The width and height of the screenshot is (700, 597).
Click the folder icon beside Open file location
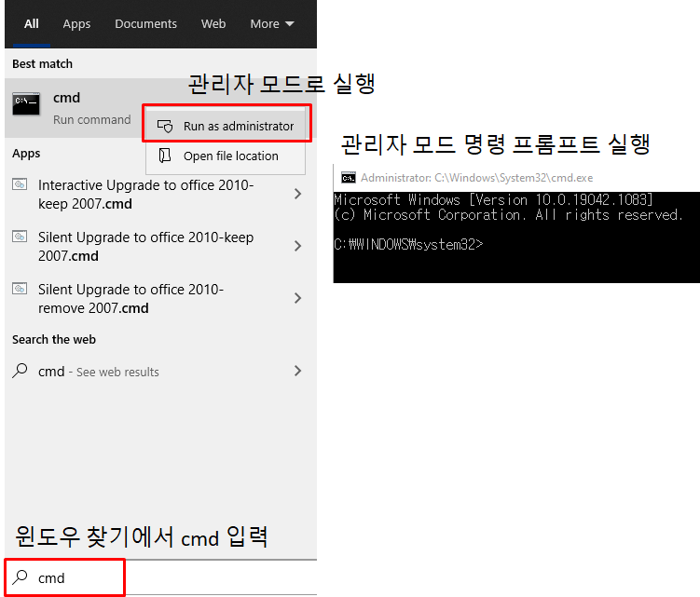(x=165, y=156)
